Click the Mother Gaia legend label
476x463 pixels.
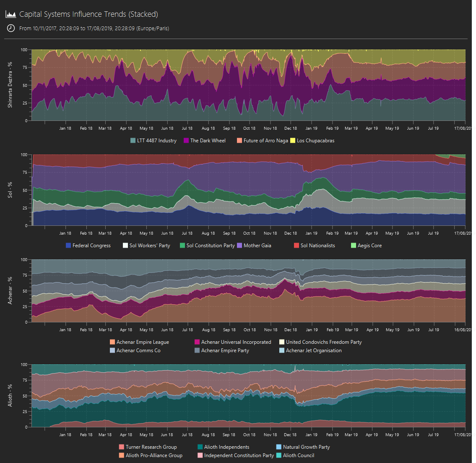(x=258, y=246)
